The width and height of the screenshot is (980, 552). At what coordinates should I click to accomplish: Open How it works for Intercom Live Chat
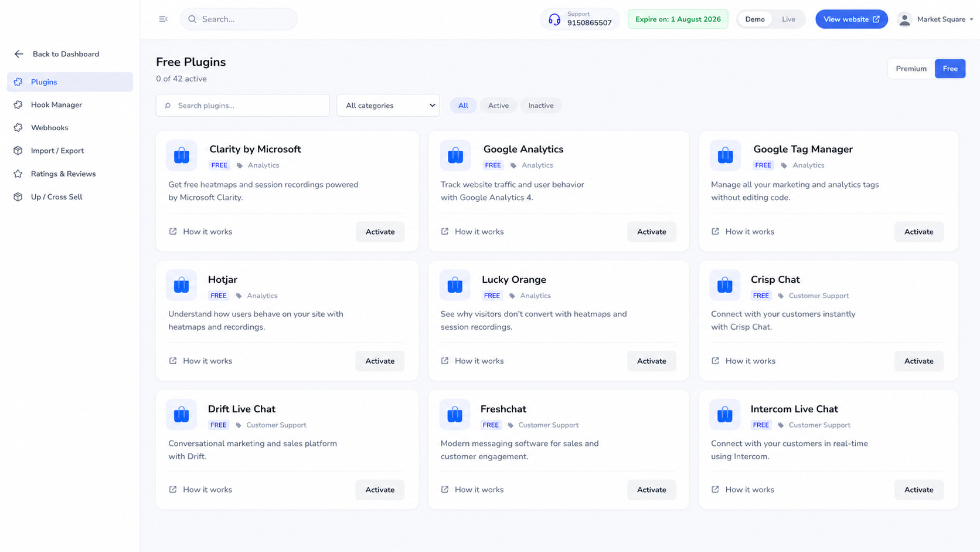click(x=743, y=489)
